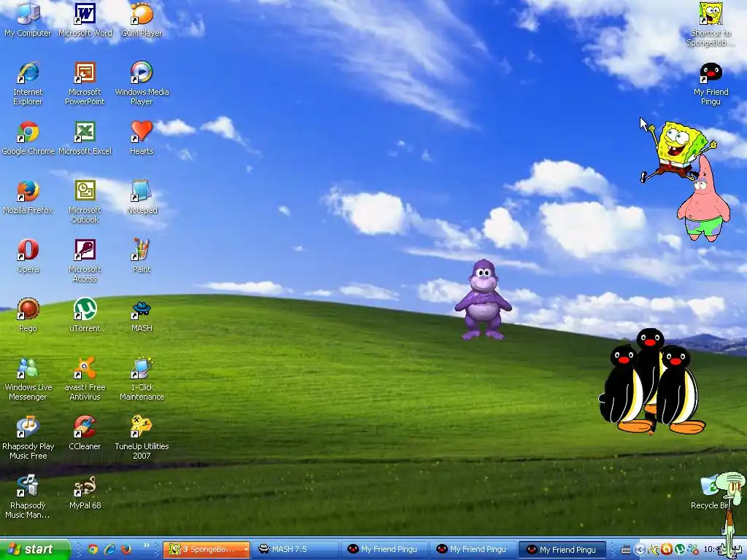Click the green uTorrent tray icon
The image size is (747, 560).
680,550
